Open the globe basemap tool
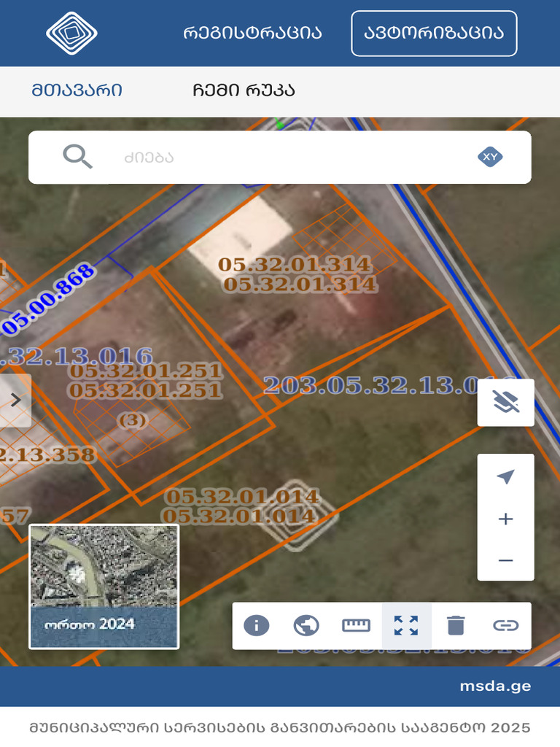Viewport: 560px width, 747px height. [306, 625]
